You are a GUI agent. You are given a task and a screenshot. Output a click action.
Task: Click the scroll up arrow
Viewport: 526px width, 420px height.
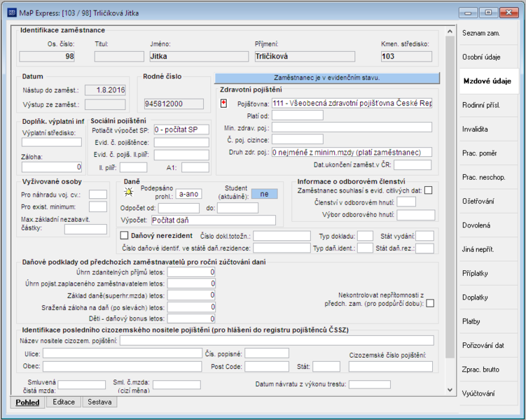[x=450, y=31]
